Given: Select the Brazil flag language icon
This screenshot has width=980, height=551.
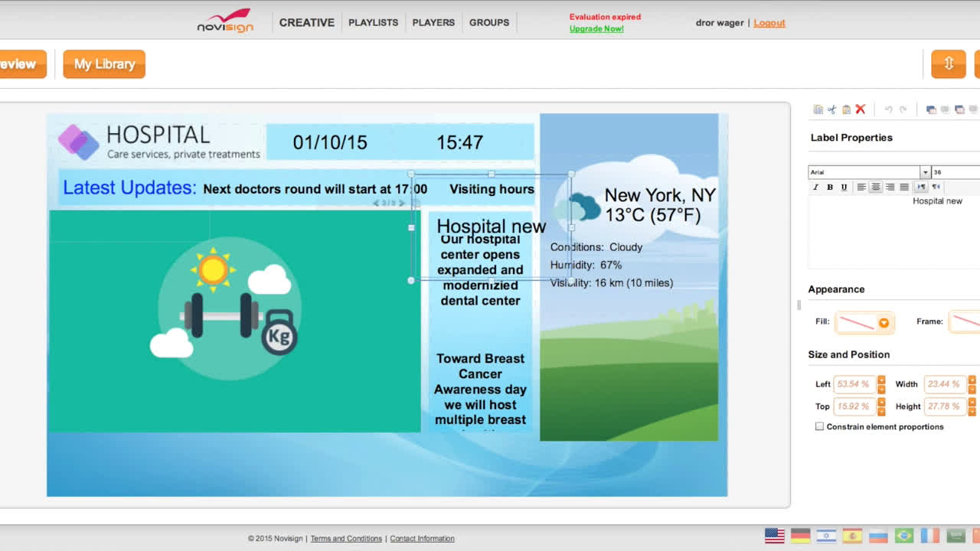Looking at the screenshot, I should [904, 536].
